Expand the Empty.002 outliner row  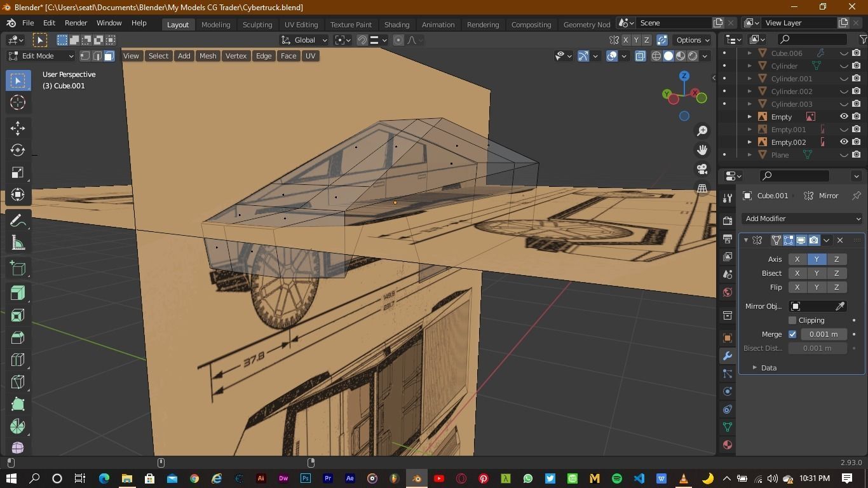coord(750,142)
